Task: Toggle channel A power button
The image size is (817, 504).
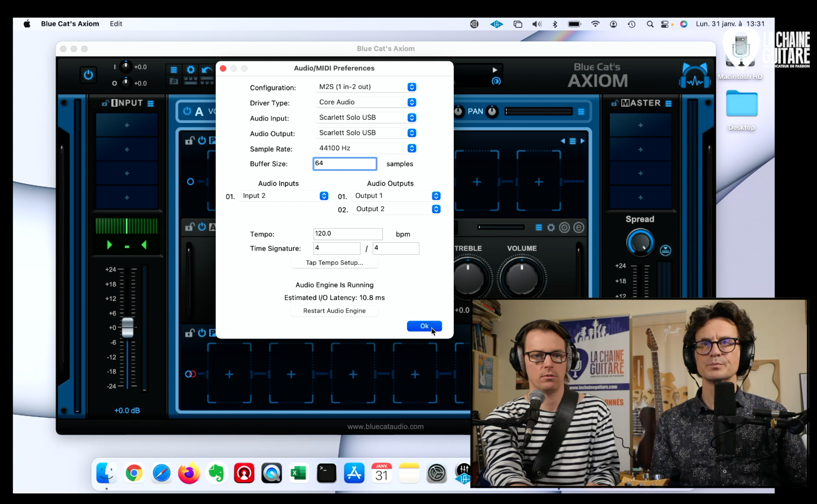Action: tap(187, 111)
